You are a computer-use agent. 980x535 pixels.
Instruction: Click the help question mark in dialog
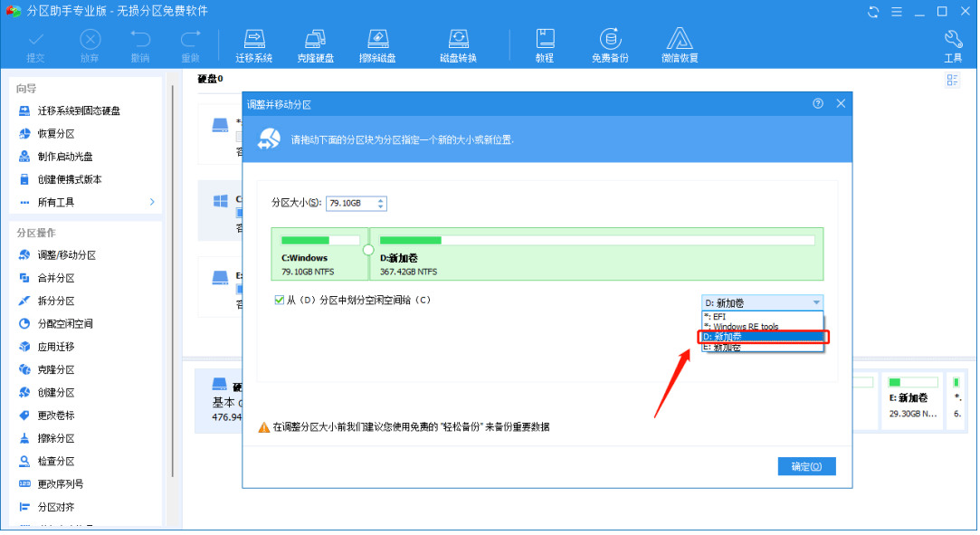coord(818,104)
